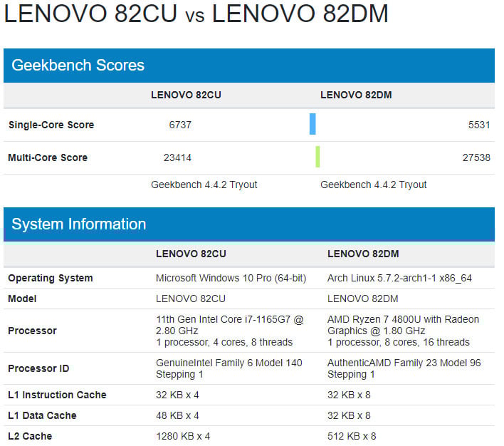Viewport: 504px width, 446px height.
Task: Click AuthenticAMD Family 23 Model 96 text
Action: 404,363
